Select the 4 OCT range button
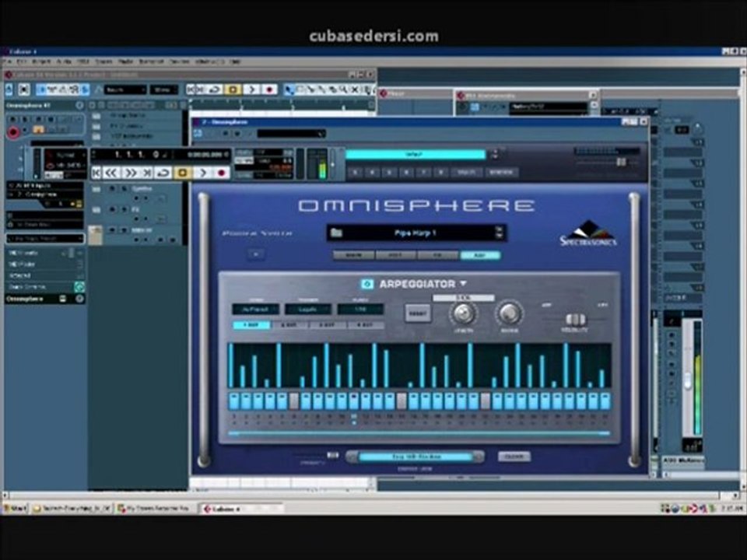 [x=366, y=325]
